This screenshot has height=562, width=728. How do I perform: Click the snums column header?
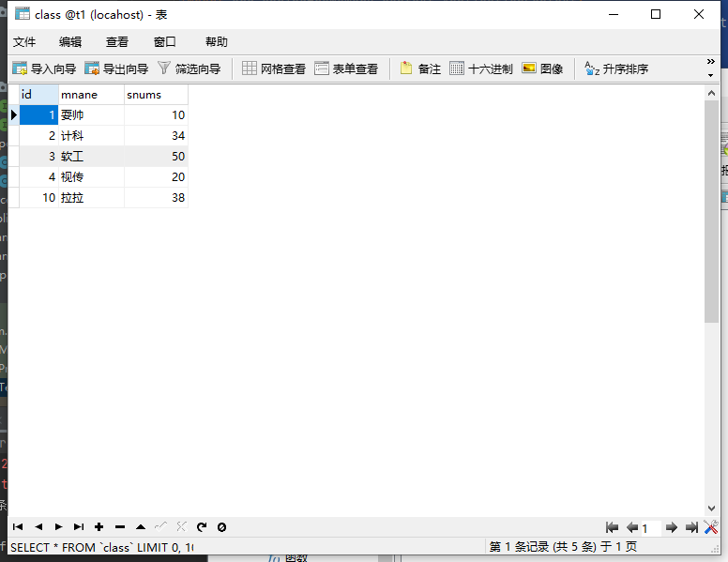point(156,94)
